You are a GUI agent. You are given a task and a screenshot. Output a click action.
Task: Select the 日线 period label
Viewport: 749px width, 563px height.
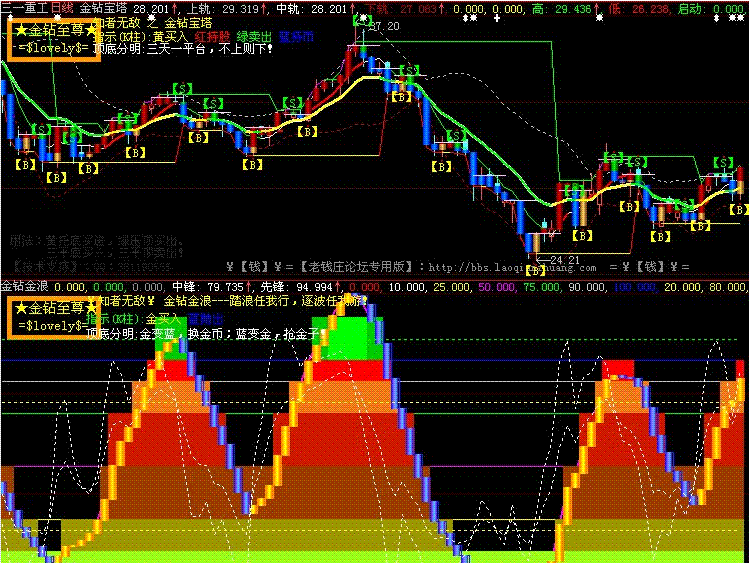pyautogui.click(x=62, y=8)
